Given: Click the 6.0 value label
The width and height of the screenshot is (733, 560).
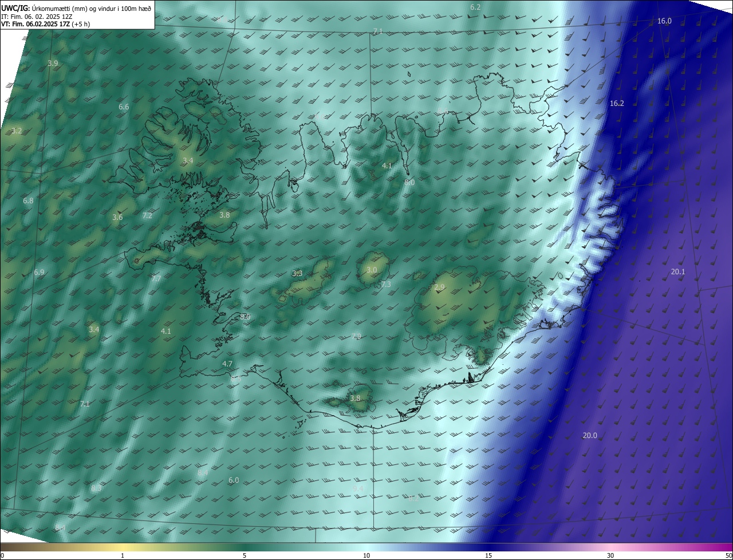Looking at the screenshot, I should pos(234,480).
